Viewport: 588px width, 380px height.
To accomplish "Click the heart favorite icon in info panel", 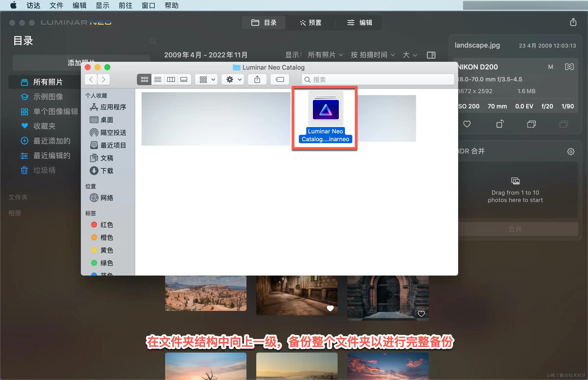I will pyautogui.click(x=467, y=124).
